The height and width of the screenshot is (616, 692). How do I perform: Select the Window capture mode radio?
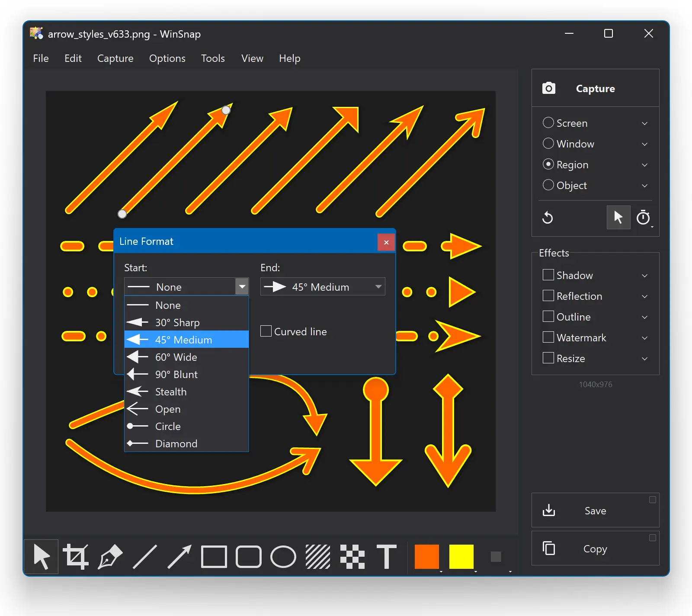(x=548, y=143)
